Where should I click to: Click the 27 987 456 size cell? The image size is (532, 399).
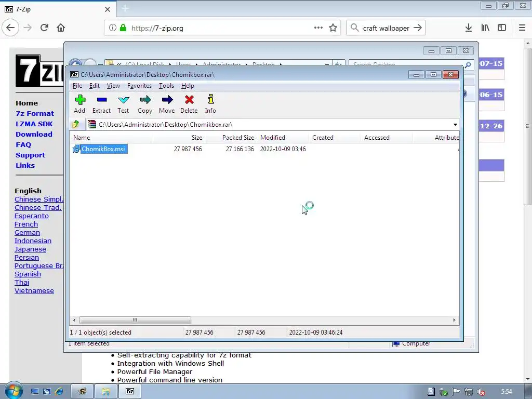click(188, 149)
